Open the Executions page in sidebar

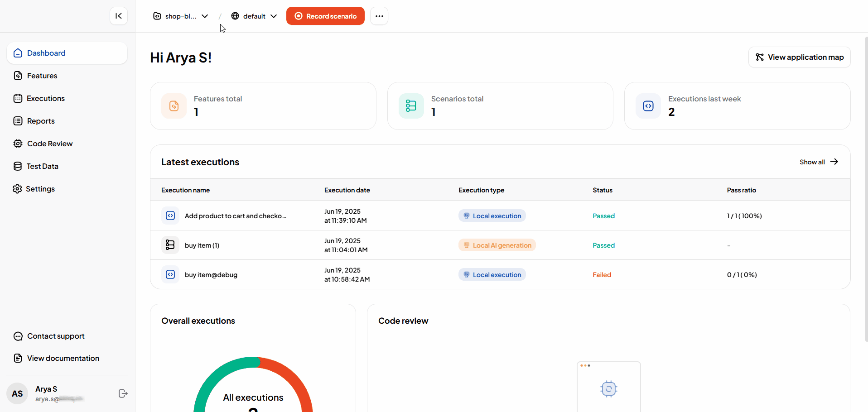click(x=45, y=98)
